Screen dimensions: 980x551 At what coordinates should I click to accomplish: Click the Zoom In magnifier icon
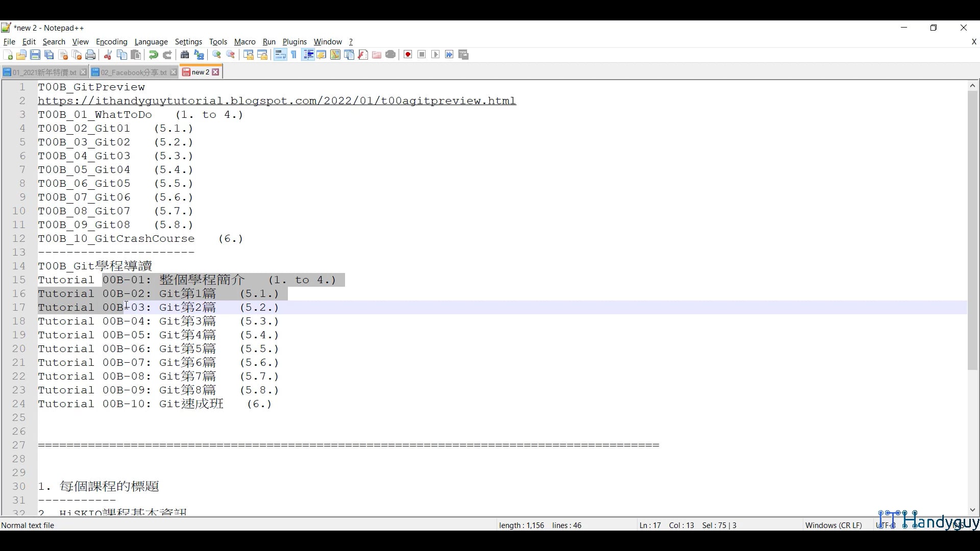pyautogui.click(x=217, y=55)
